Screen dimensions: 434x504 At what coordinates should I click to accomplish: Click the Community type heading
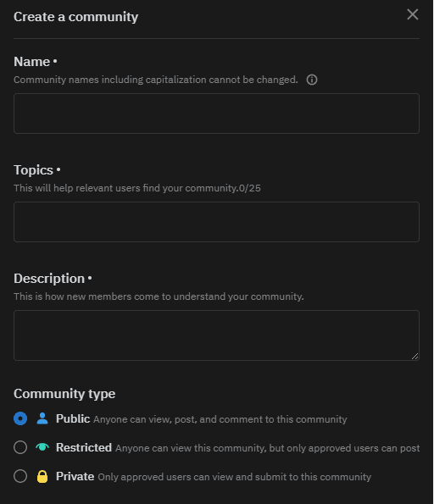[x=64, y=394]
